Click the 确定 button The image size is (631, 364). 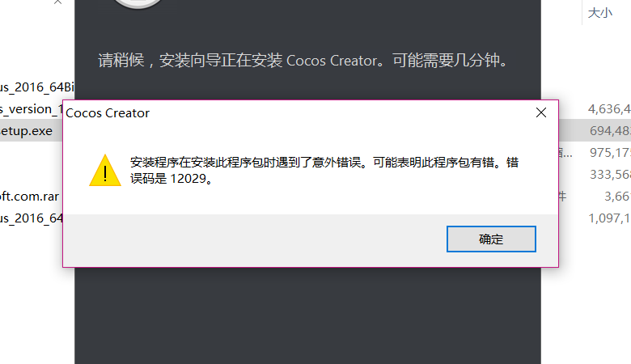tap(491, 239)
